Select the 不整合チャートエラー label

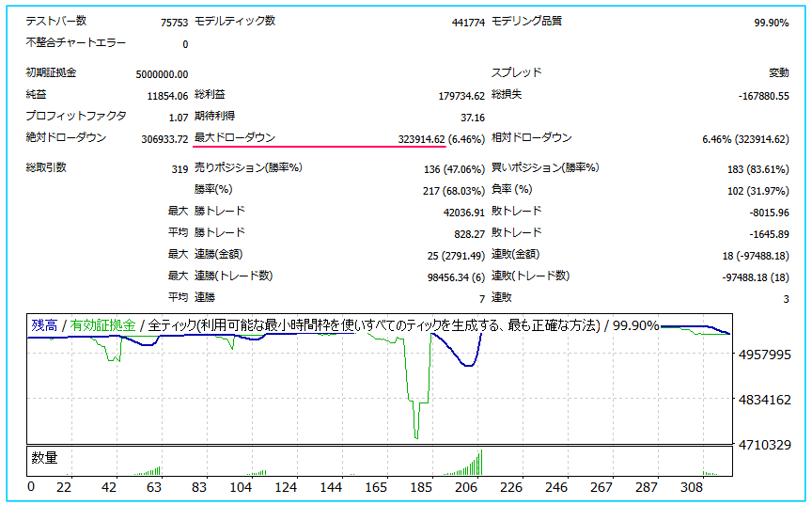pyautogui.click(x=75, y=43)
